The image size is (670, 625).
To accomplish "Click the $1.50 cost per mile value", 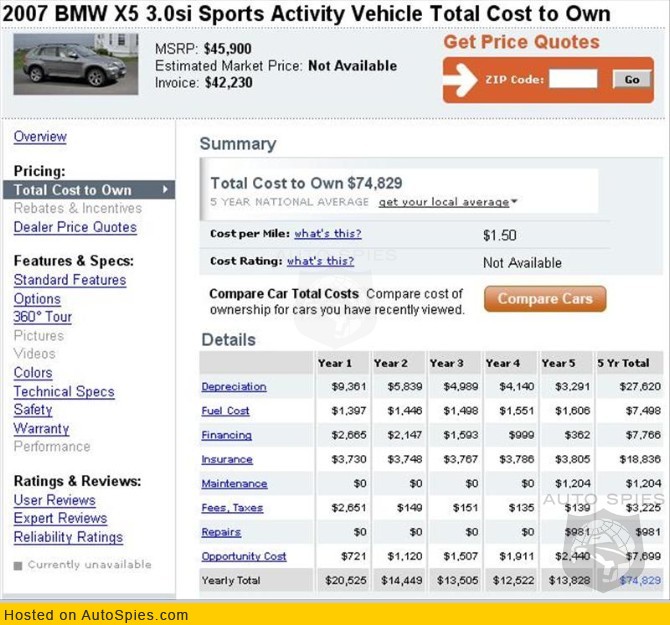I will [500, 235].
